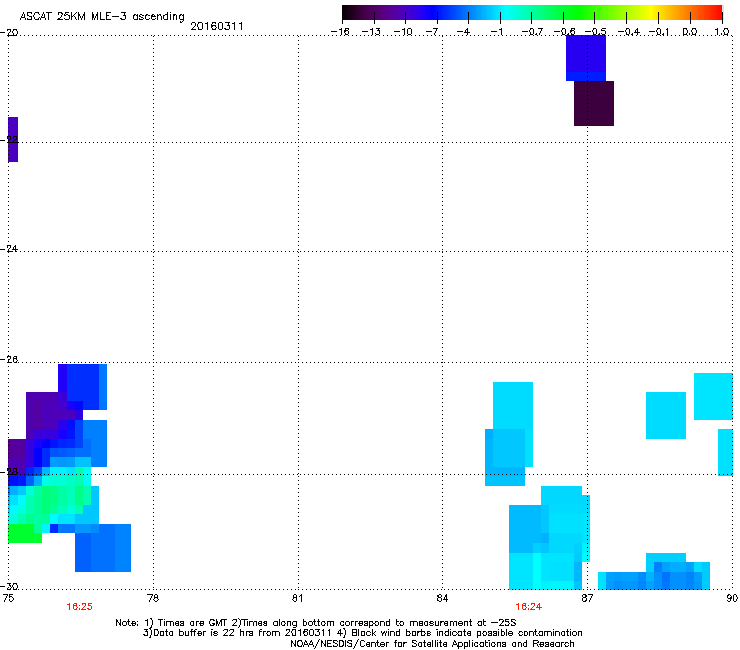Viewport: 740px width, 650px height.
Task: Click the red "16:25" swath time
Action: [x=79, y=607]
